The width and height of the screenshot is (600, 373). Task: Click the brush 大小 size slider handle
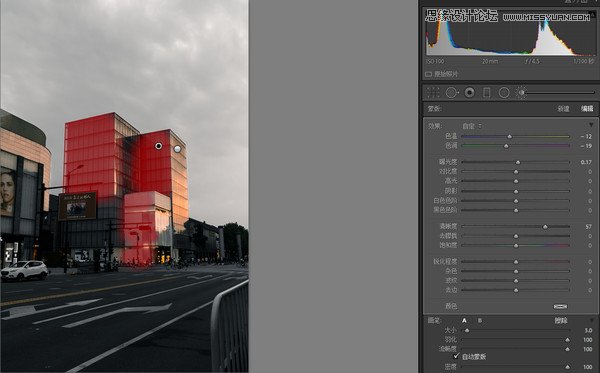(x=467, y=330)
